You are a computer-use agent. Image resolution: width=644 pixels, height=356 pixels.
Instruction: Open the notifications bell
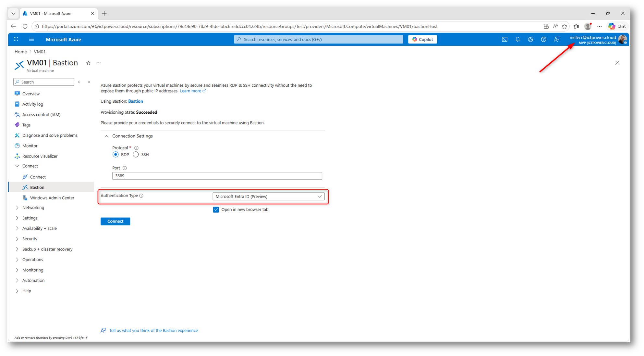517,39
